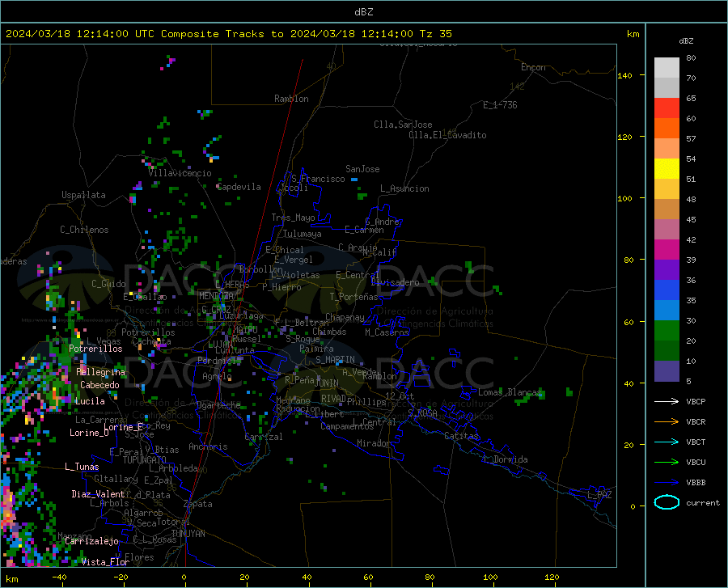Viewport: 728px width, 588px height.
Task: Click the Villavicencio map label
Action: pyautogui.click(x=180, y=173)
